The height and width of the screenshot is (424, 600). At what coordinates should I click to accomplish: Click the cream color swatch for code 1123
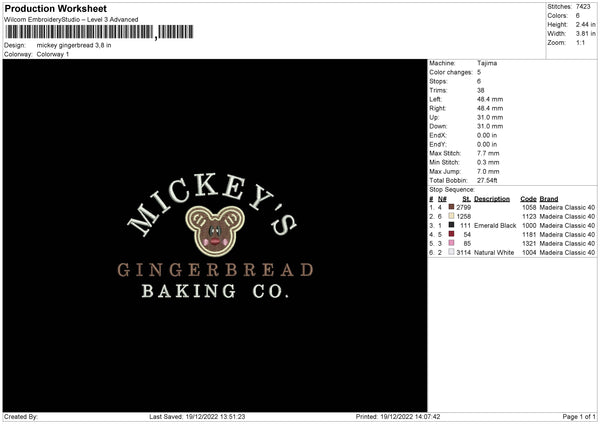pos(452,216)
